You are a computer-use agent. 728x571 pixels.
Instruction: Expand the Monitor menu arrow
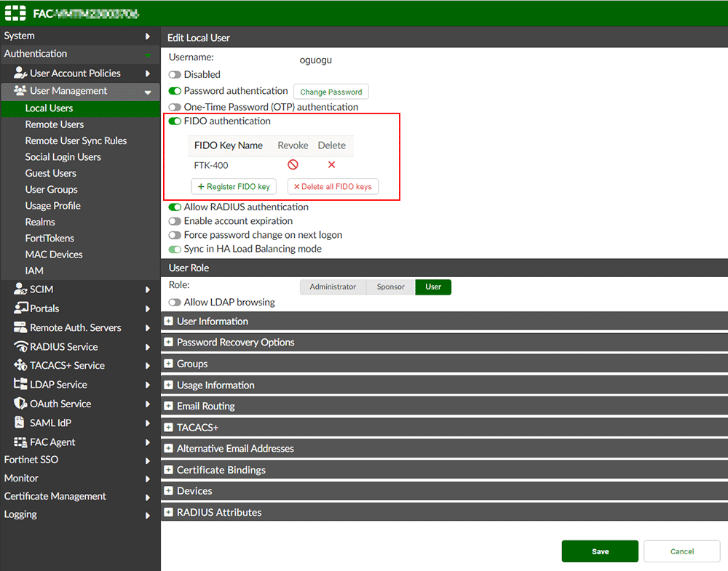pos(147,479)
